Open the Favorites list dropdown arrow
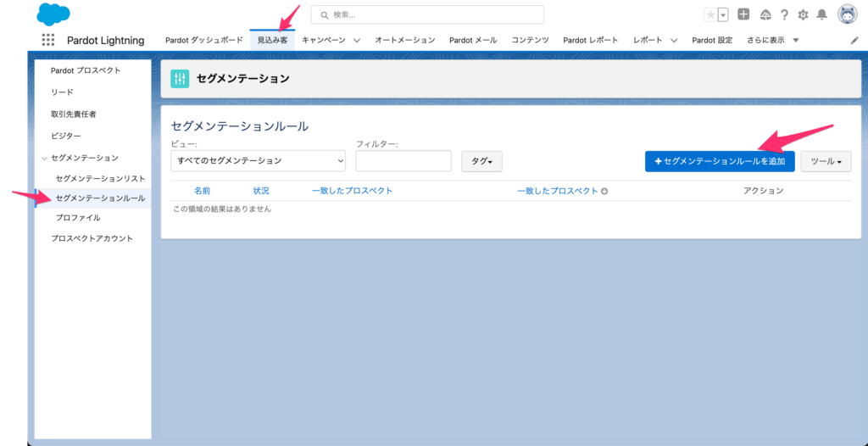 pyautogui.click(x=723, y=15)
